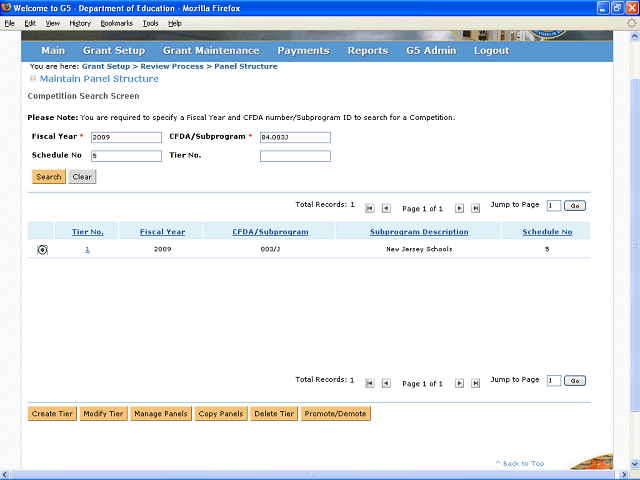Go to last page in bottom pagination
Image resolution: width=640 pixels, height=480 pixels.
476,383
